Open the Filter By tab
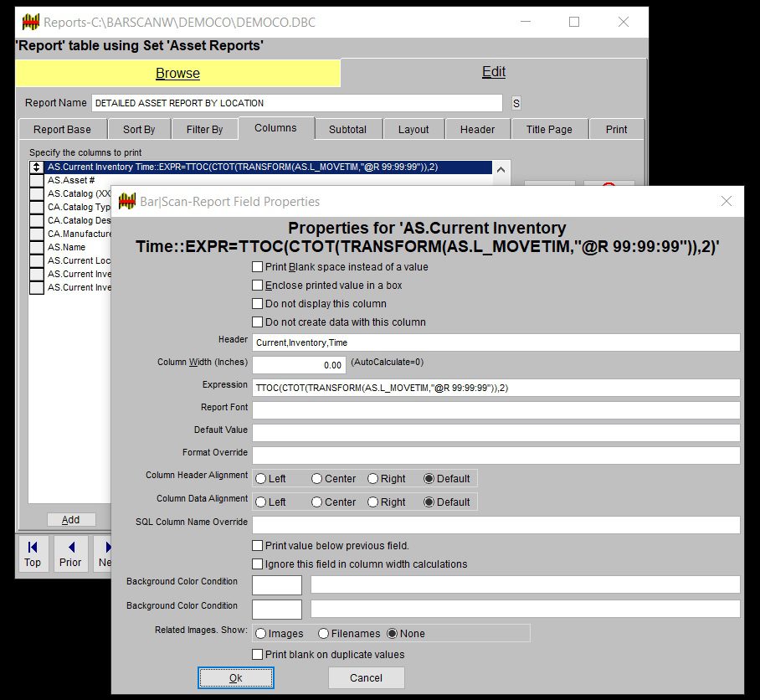The image size is (760, 700). 204,130
